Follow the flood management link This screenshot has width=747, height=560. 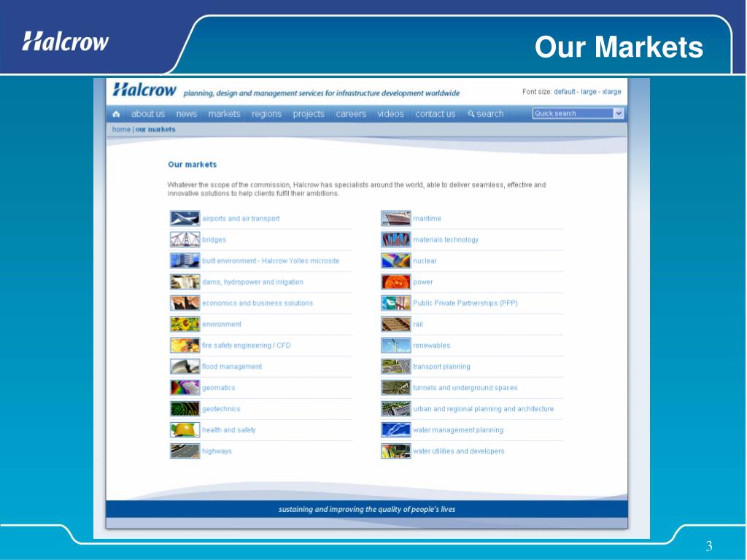click(232, 367)
